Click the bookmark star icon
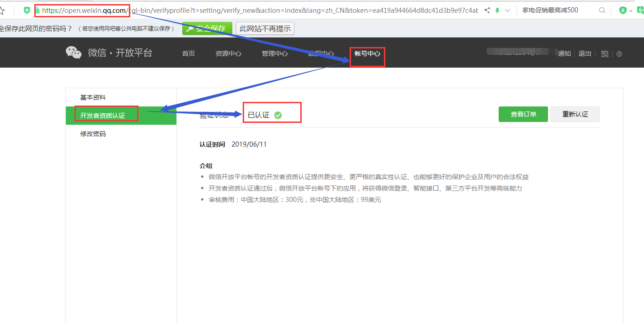This screenshot has height=323, width=644. click(2, 10)
